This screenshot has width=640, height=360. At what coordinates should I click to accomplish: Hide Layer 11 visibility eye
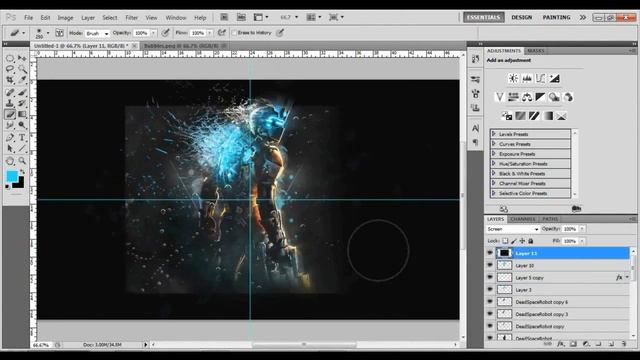(x=490, y=253)
